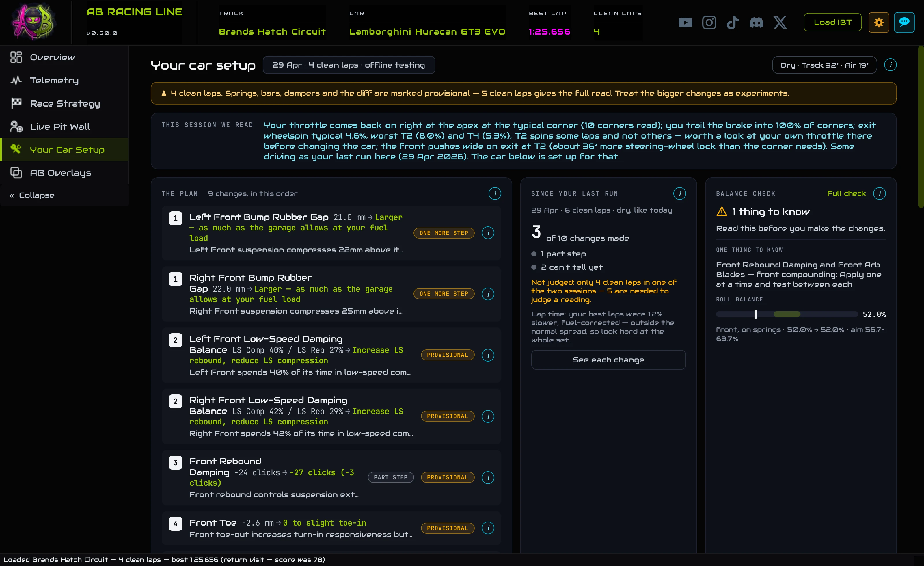Open the chat feedback bubble icon

coord(904,23)
